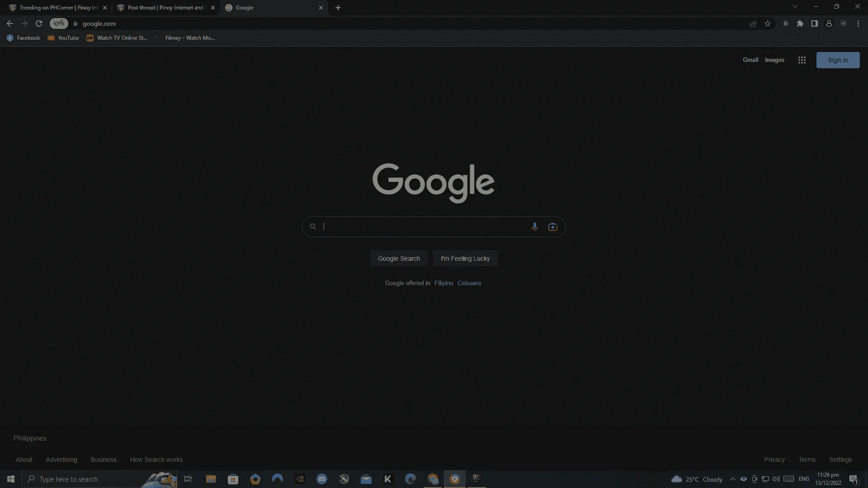Open the Settings footer menu
The image size is (868, 488).
(840, 460)
